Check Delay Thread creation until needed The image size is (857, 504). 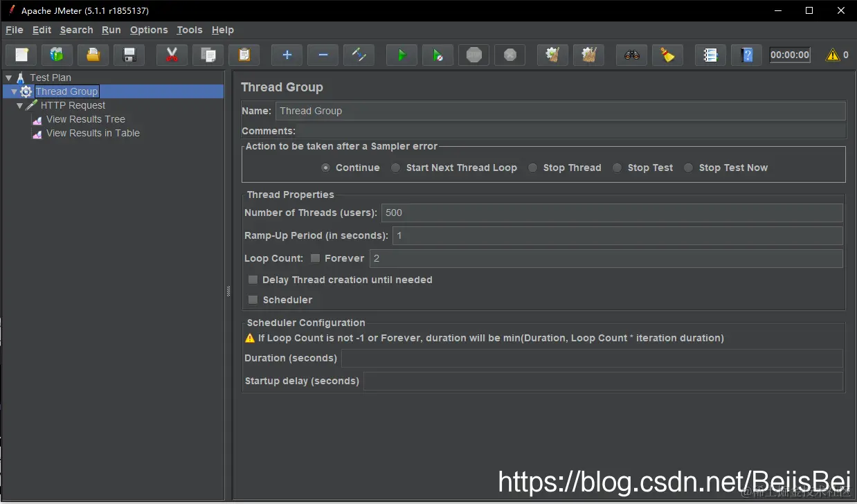pyautogui.click(x=253, y=280)
